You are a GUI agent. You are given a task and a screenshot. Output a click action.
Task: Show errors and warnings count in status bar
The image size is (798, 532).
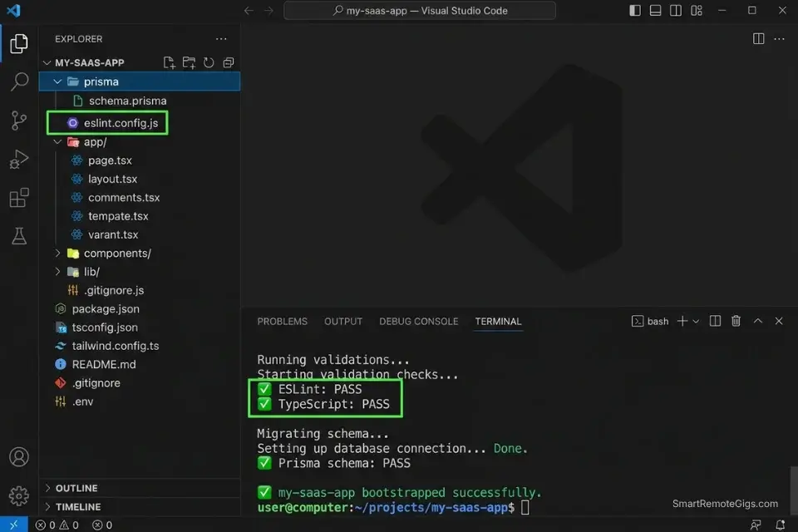tap(57, 525)
